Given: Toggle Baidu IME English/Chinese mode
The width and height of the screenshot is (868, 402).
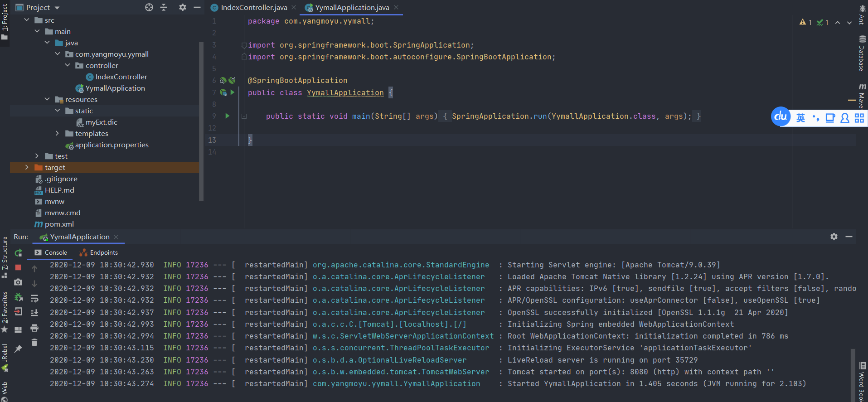Looking at the screenshot, I should point(801,118).
